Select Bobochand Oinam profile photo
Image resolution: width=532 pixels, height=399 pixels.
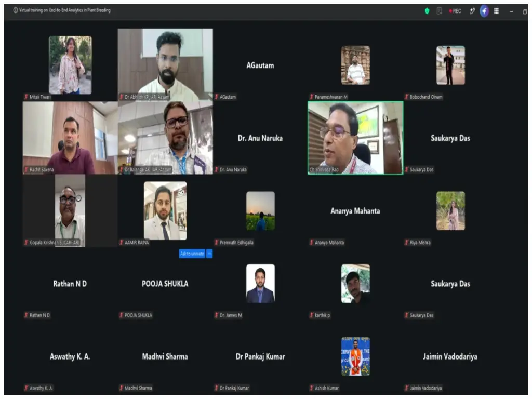click(450, 65)
